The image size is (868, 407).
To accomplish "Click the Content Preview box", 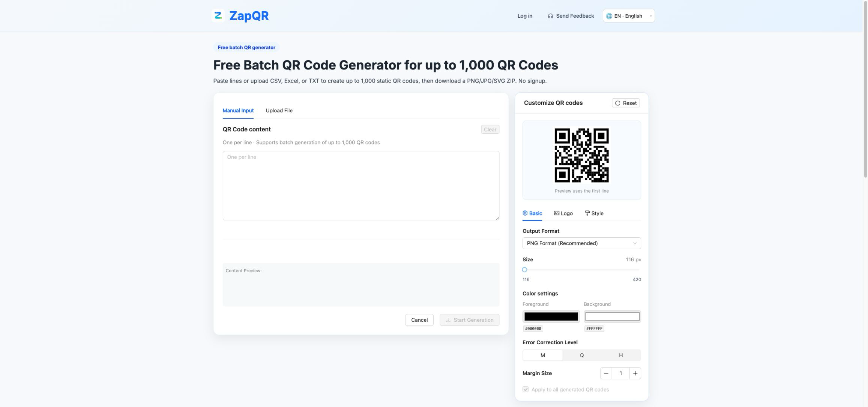I will [x=361, y=285].
